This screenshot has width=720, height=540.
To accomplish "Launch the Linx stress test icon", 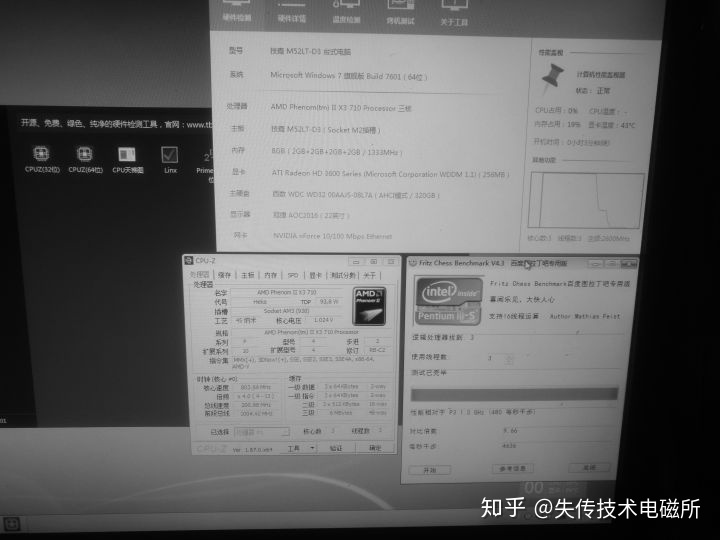I will pos(170,160).
